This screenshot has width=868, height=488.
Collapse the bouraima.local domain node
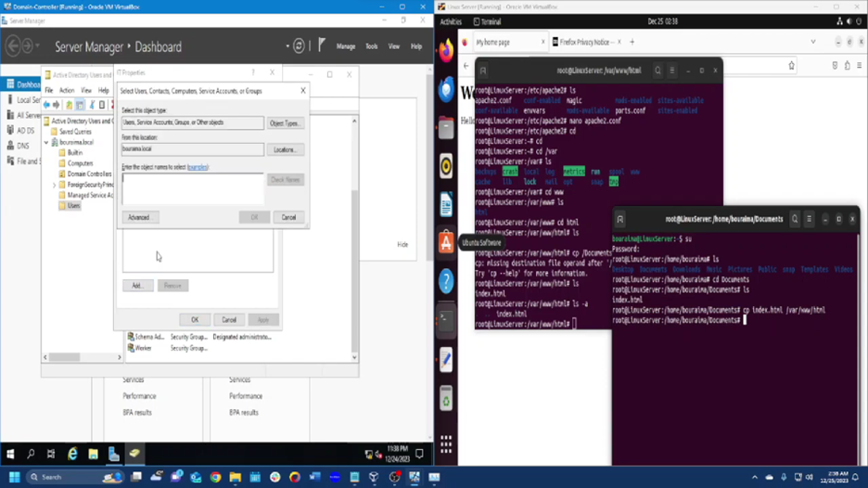(x=46, y=143)
